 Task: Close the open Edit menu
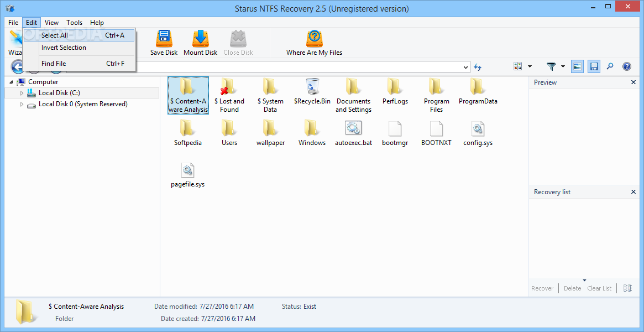31,23
